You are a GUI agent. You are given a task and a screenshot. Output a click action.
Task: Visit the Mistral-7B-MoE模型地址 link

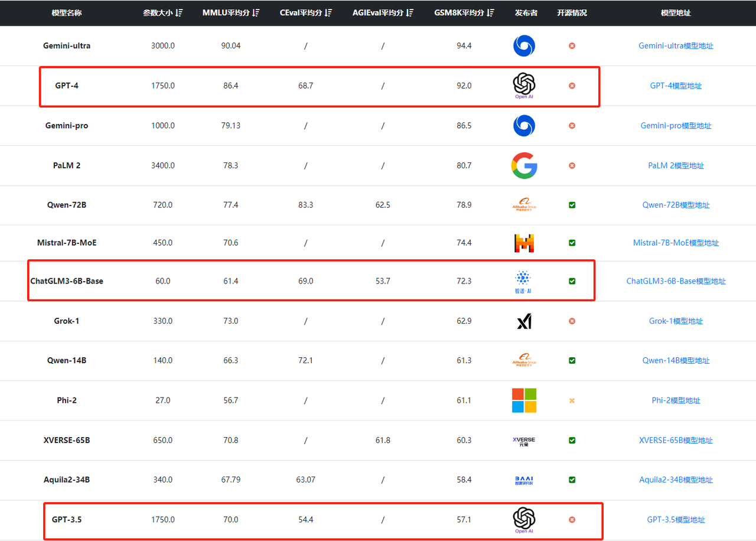coord(676,243)
